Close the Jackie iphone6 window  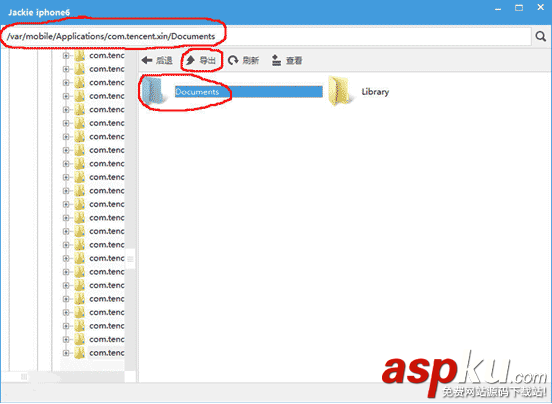[x=540, y=7]
